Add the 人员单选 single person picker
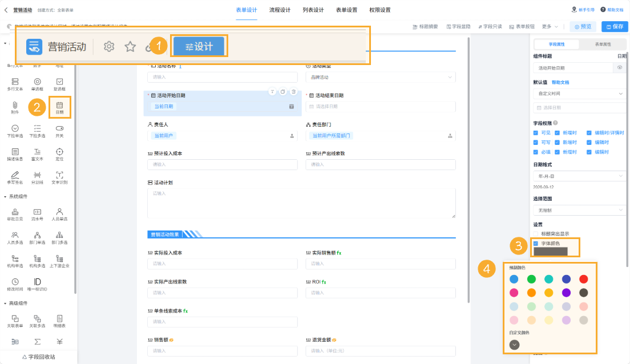The image size is (630, 364). tap(59, 215)
